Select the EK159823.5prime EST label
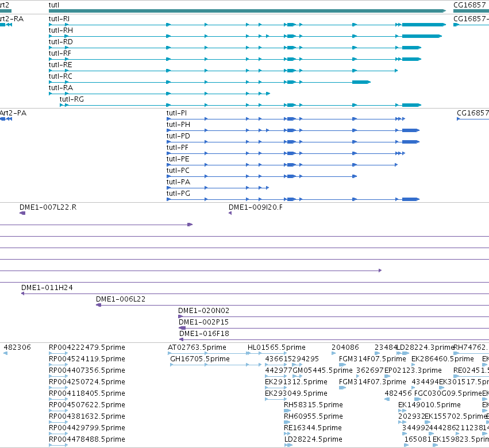Image resolution: width=489 pixels, height=448 pixels. (461, 439)
